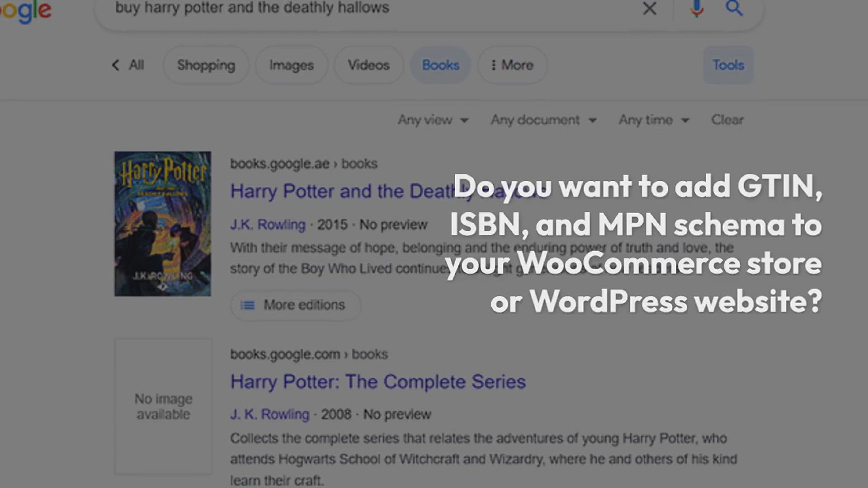Open the Any view filter dropdown

pyautogui.click(x=433, y=120)
